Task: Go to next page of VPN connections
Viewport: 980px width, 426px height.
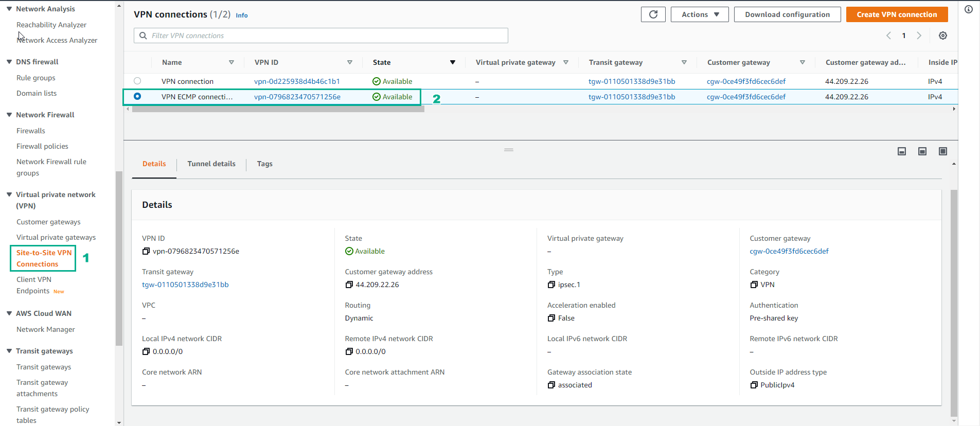Action: (x=919, y=35)
